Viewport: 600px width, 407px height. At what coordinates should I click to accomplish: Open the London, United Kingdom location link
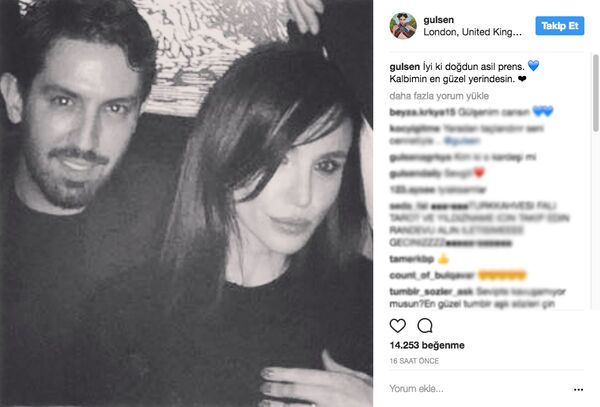point(472,32)
